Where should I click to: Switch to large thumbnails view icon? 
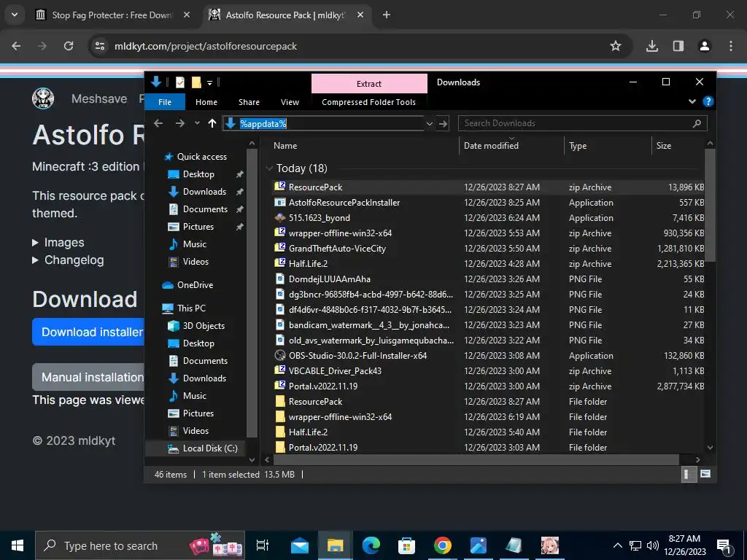coord(705,474)
